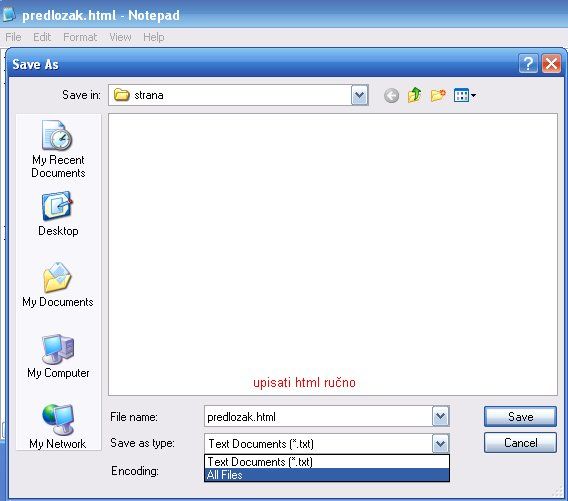Select All Files in type list

tap(327, 475)
